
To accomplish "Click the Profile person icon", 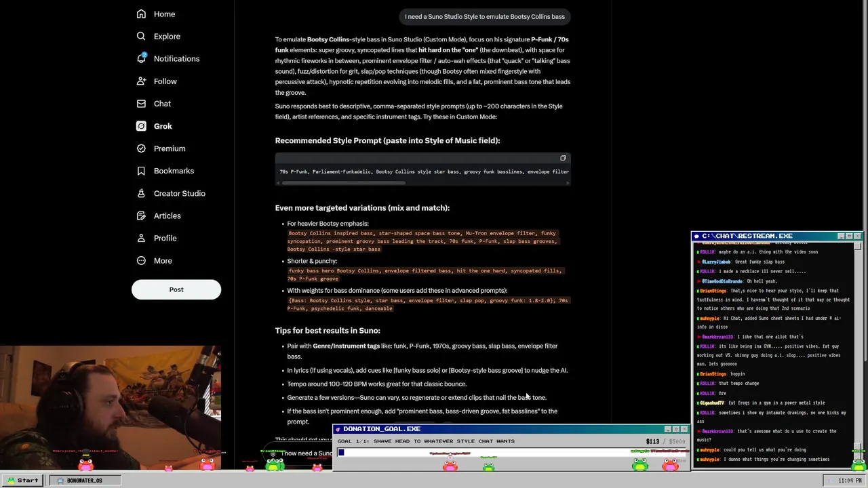I will click(141, 238).
